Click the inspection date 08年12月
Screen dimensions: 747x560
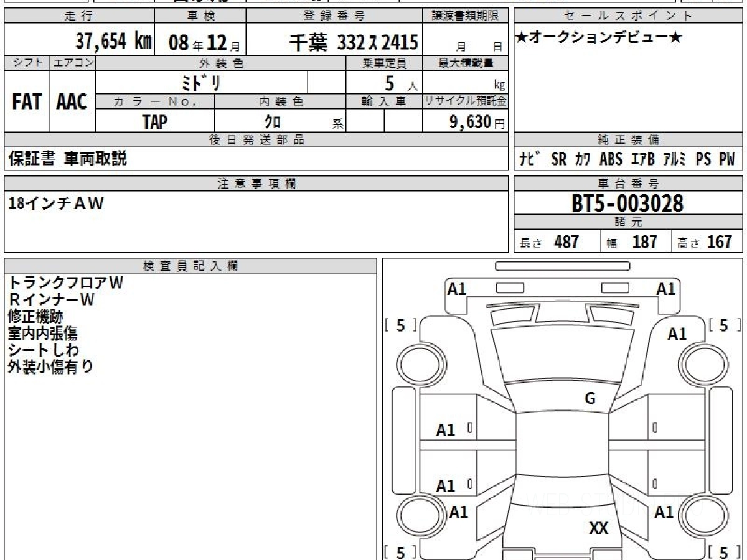(204, 44)
